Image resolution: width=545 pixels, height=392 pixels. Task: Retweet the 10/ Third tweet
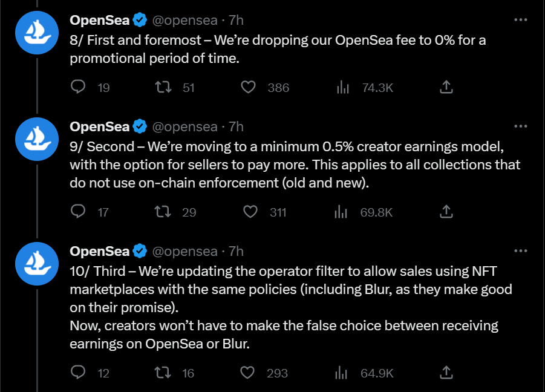coord(163,373)
